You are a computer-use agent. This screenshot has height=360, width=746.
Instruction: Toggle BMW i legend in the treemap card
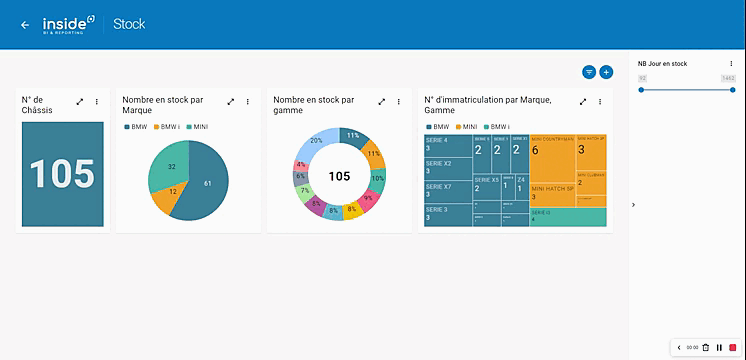(x=497, y=127)
